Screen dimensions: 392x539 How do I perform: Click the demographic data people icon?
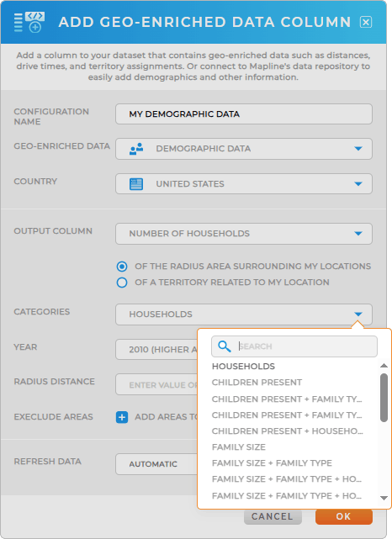click(x=136, y=149)
